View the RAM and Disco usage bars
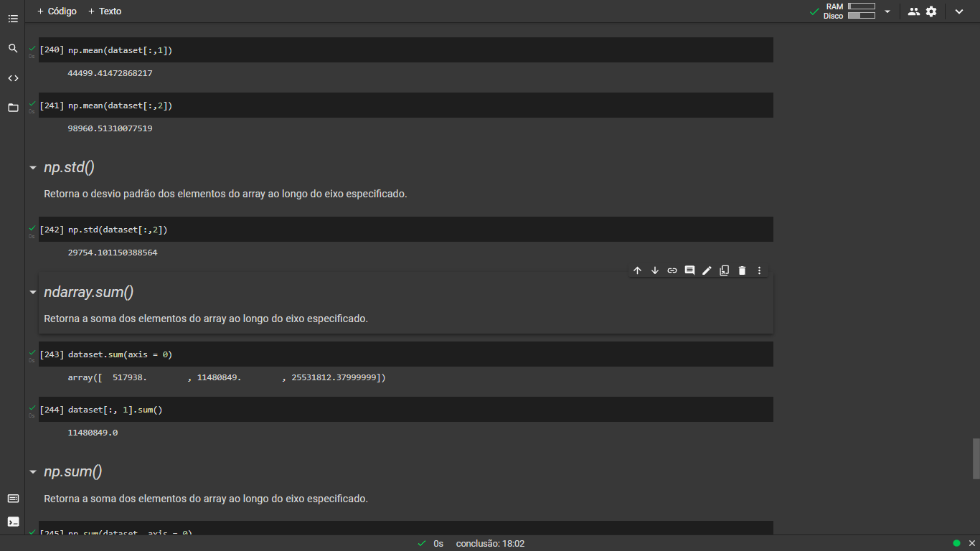Viewport: 980px width, 551px height. (849, 11)
